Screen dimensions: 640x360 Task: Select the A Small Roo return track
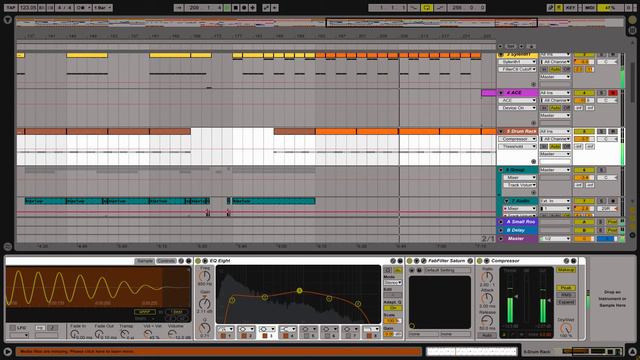point(520,222)
